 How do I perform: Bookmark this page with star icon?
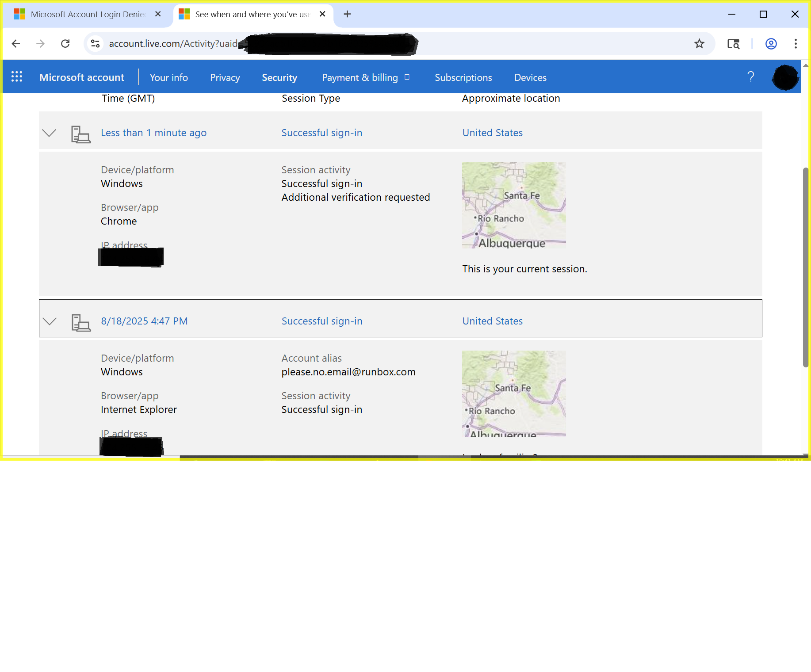point(699,43)
